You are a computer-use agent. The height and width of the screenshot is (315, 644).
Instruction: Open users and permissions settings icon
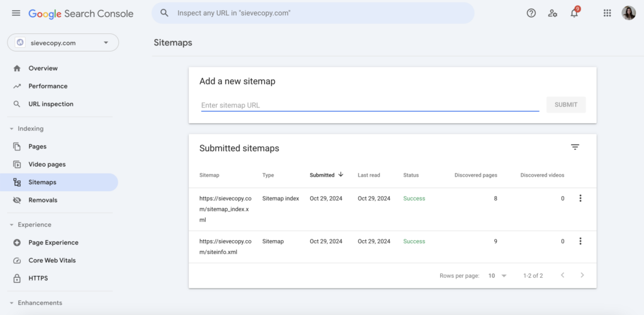click(x=552, y=13)
